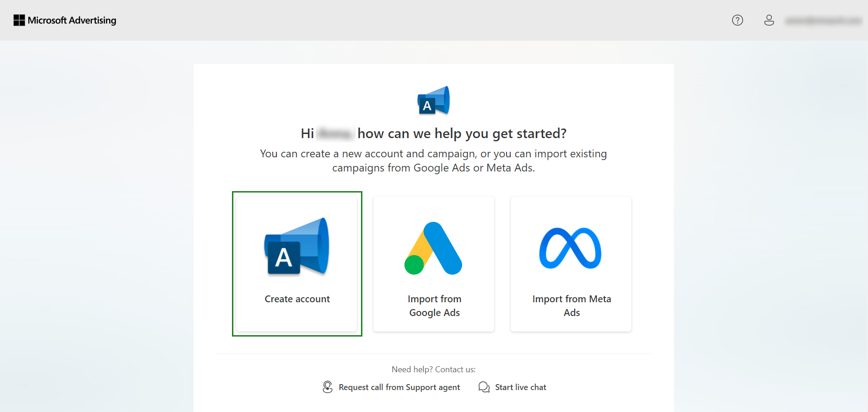Image resolution: width=868 pixels, height=412 pixels.
Task: Request call from Support agent
Action: point(399,387)
